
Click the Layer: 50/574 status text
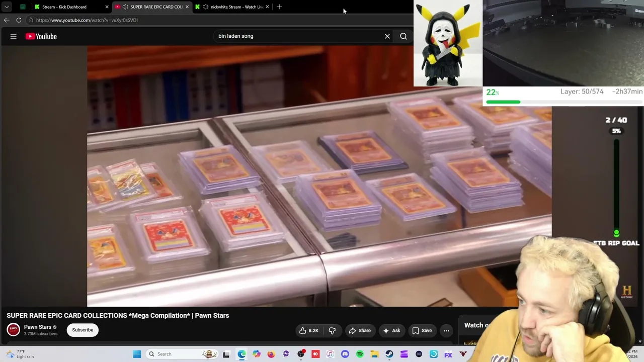(582, 92)
